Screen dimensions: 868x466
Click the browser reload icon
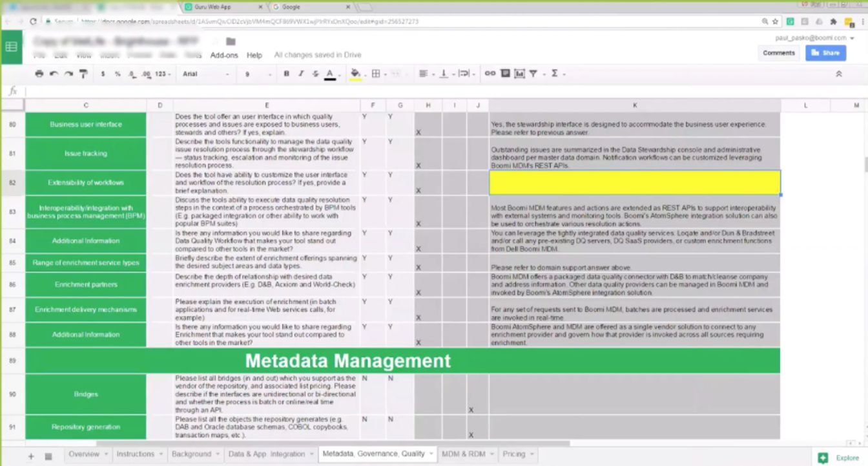coord(34,21)
